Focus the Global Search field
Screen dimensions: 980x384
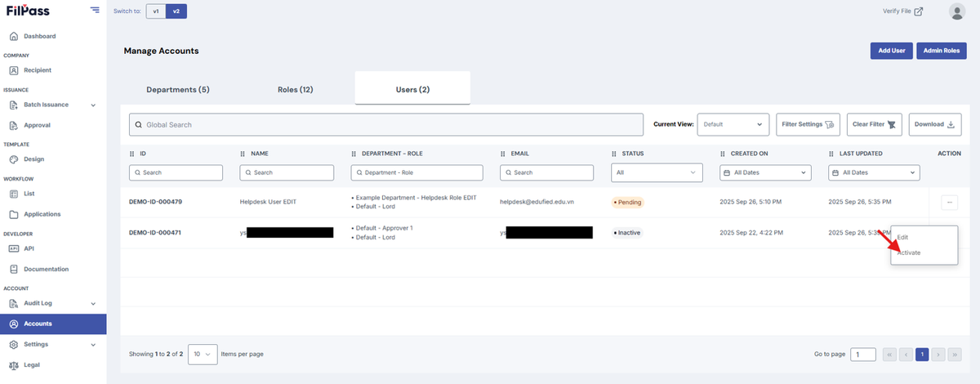pos(386,124)
